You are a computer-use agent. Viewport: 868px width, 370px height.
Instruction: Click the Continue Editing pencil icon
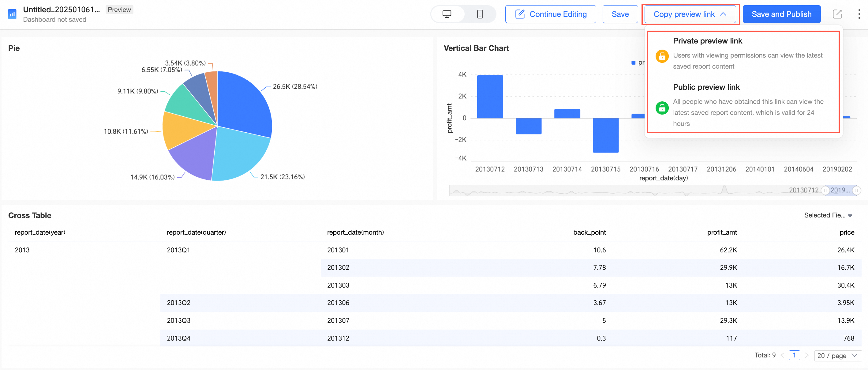(x=520, y=14)
